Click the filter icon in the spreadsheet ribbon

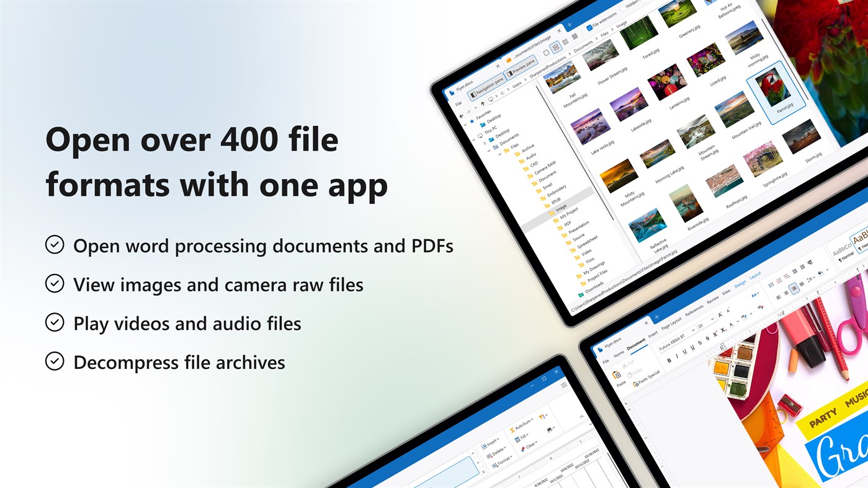(x=542, y=417)
